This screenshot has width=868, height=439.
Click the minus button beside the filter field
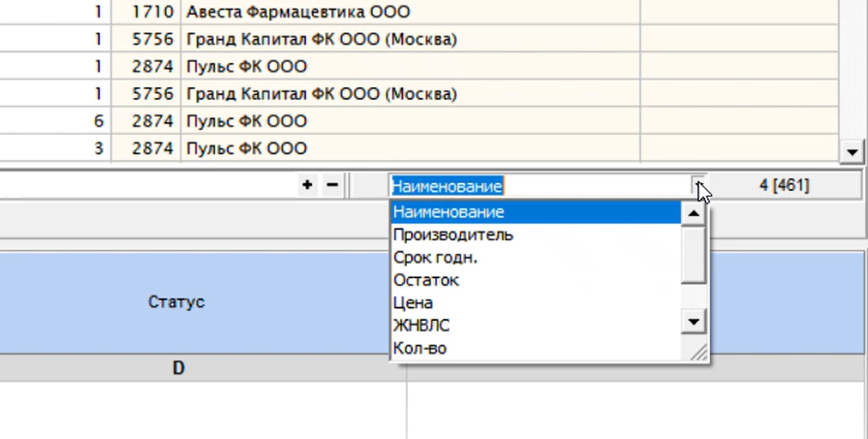point(331,185)
